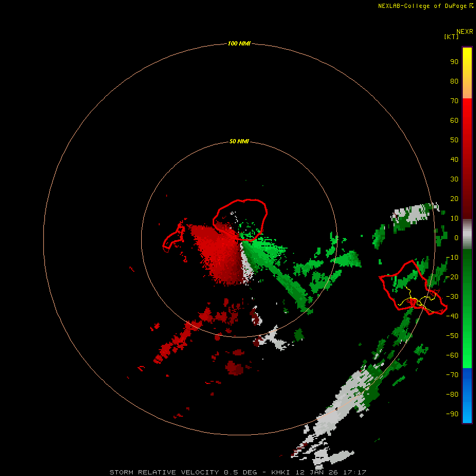Click the -70 value on the velocity scale
Image resolution: width=476 pixels, height=476 pixels.
point(452,375)
